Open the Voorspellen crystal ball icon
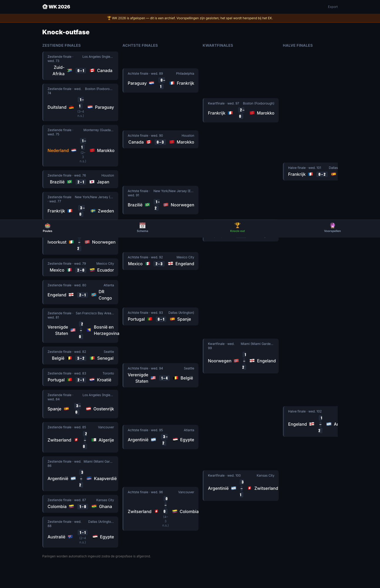380x588 pixels. [x=332, y=225]
